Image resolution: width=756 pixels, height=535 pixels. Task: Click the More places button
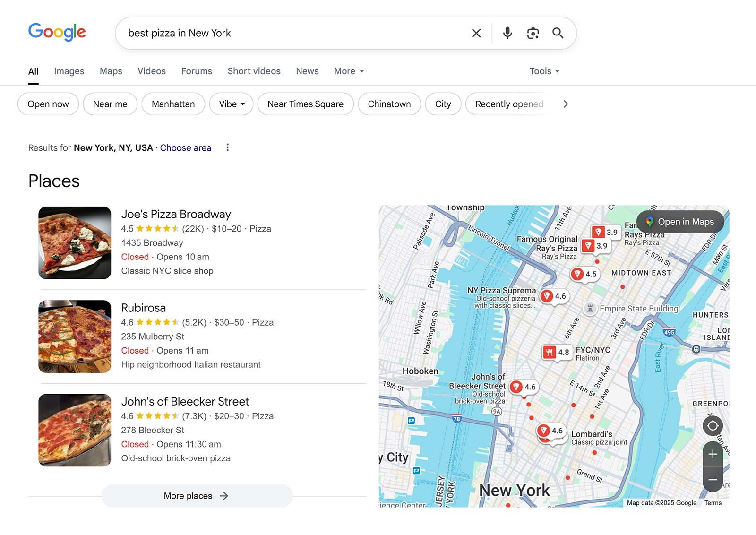point(197,496)
